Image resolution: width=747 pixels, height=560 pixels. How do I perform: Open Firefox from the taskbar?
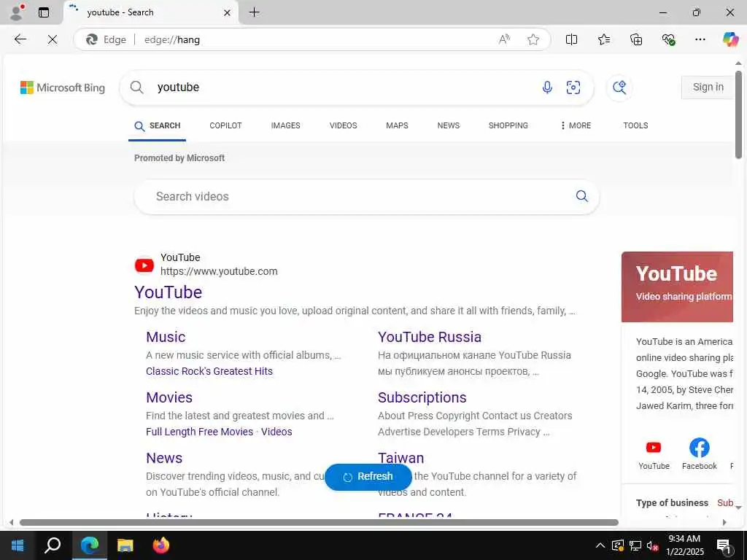pyautogui.click(x=161, y=545)
